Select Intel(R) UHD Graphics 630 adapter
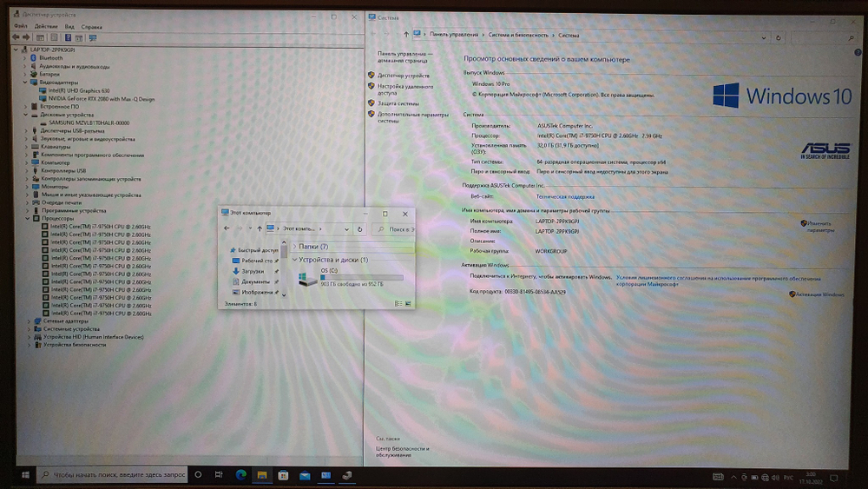The image size is (868, 489). (79, 90)
